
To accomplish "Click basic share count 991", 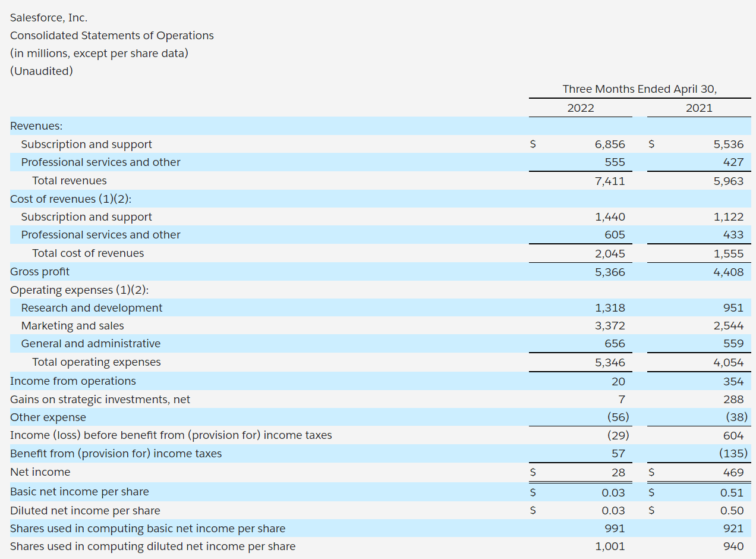I will [615, 529].
